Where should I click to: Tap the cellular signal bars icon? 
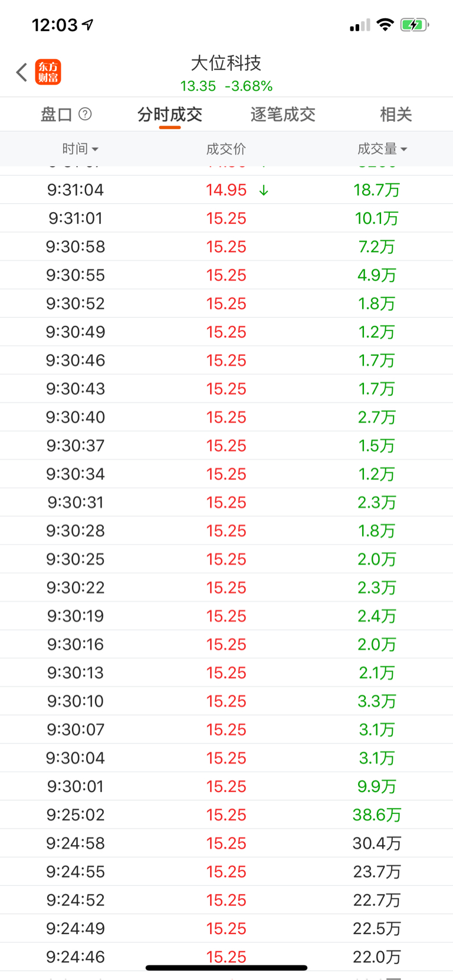point(359,25)
